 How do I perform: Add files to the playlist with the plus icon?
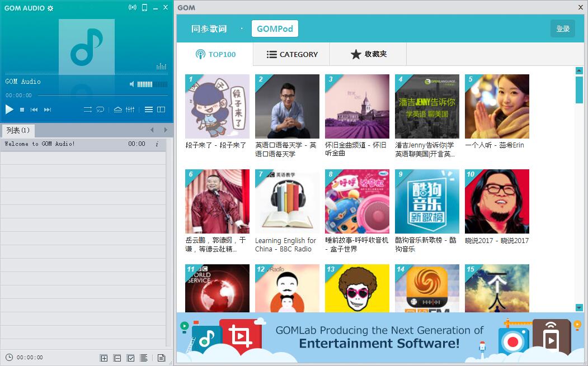104,358
